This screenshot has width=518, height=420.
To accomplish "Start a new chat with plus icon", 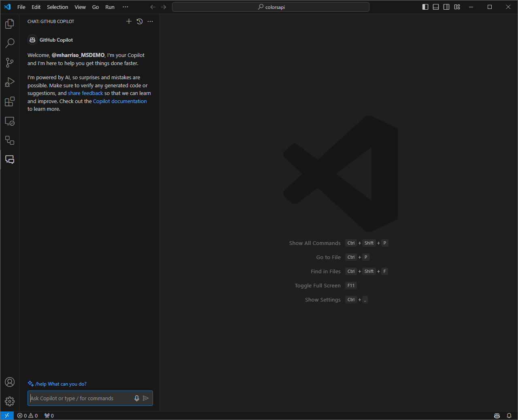I will pos(129,21).
